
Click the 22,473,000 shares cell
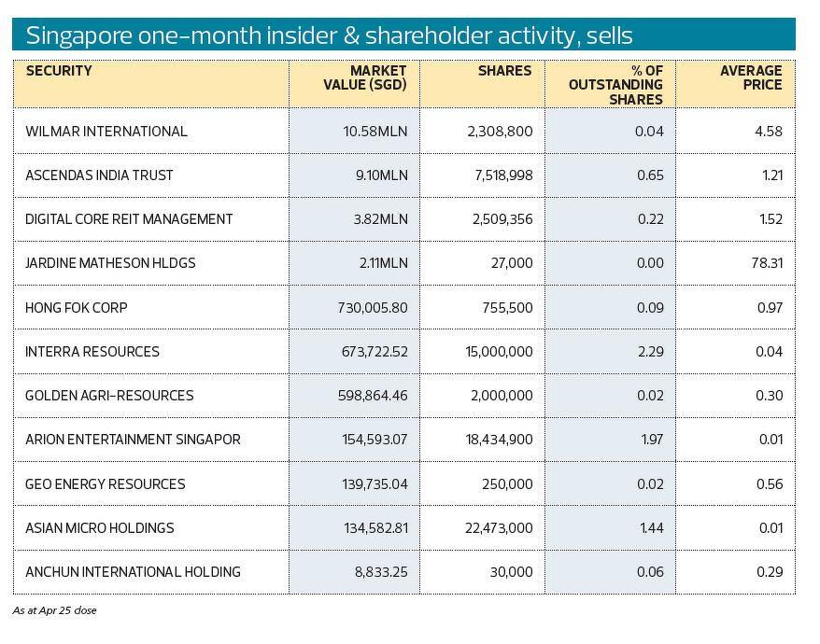tap(499, 528)
